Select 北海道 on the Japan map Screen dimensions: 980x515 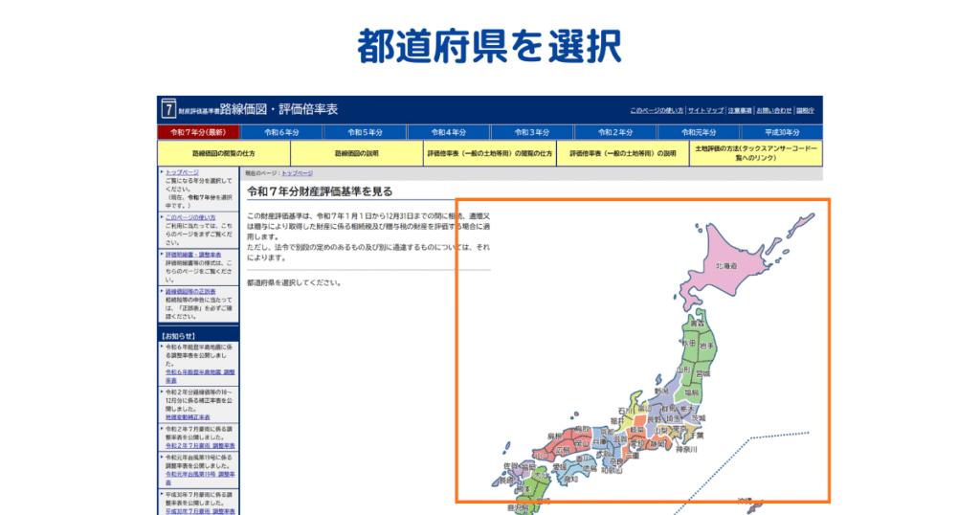(725, 265)
